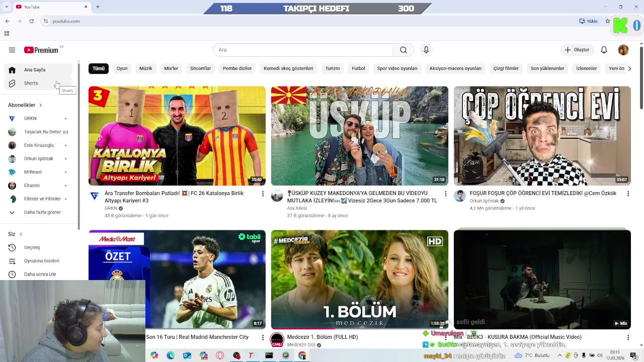Select the Çizgi filmler chip
The height and width of the screenshot is (362, 644).
coord(506,68)
